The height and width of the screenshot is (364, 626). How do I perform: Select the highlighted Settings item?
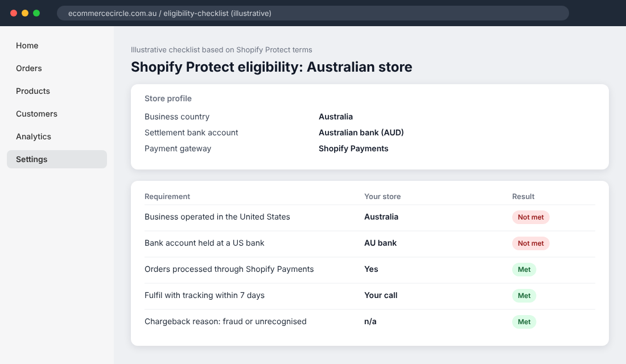(x=57, y=159)
